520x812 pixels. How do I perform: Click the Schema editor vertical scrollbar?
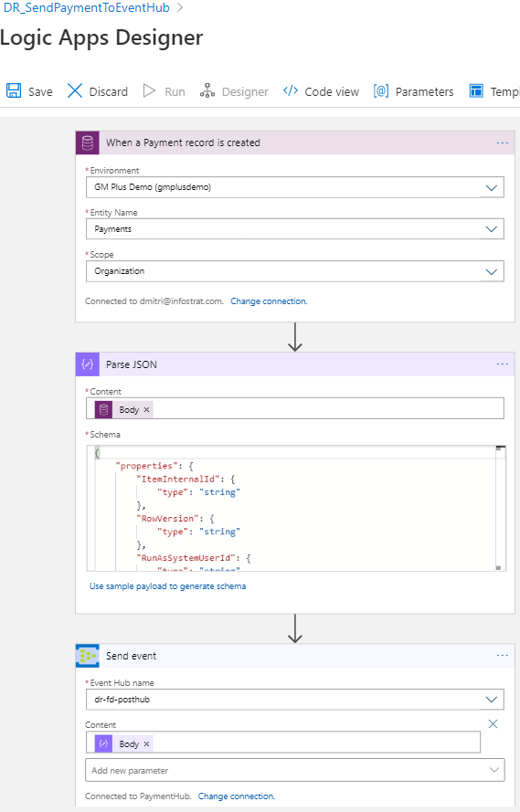[x=500, y=508]
